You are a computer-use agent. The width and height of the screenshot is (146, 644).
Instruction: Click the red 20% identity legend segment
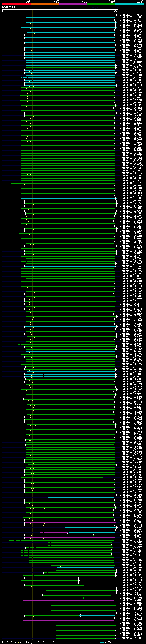coord(16,4)
